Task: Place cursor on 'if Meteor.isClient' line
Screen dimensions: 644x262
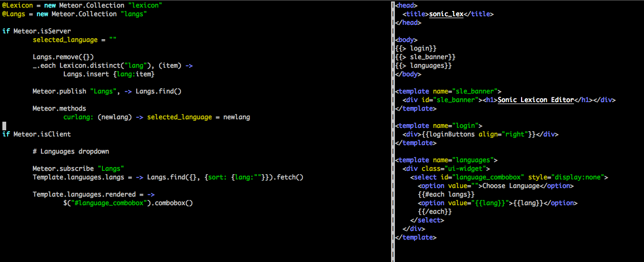Action: click(36, 134)
